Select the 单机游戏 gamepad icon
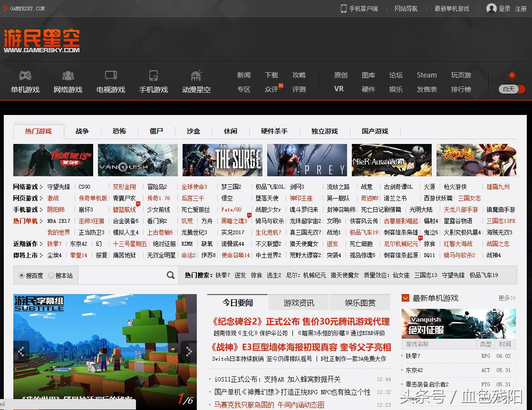Viewport: 532px width, 410px height. (x=25, y=76)
